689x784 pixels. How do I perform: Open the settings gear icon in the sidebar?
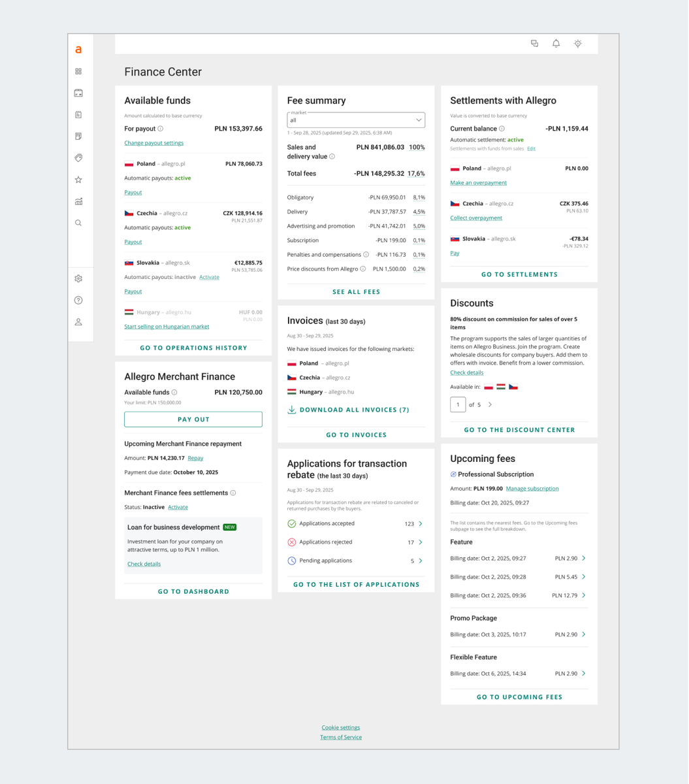tap(78, 278)
